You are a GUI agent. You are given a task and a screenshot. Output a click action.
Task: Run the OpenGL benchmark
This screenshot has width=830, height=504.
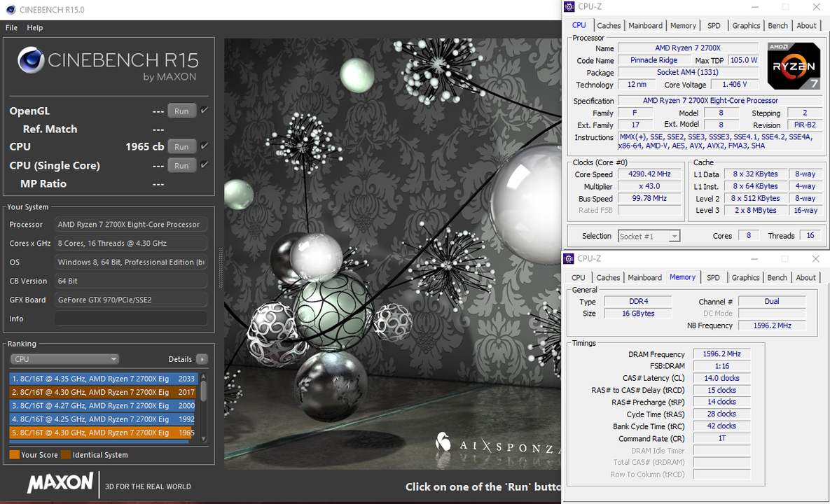pos(181,111)
